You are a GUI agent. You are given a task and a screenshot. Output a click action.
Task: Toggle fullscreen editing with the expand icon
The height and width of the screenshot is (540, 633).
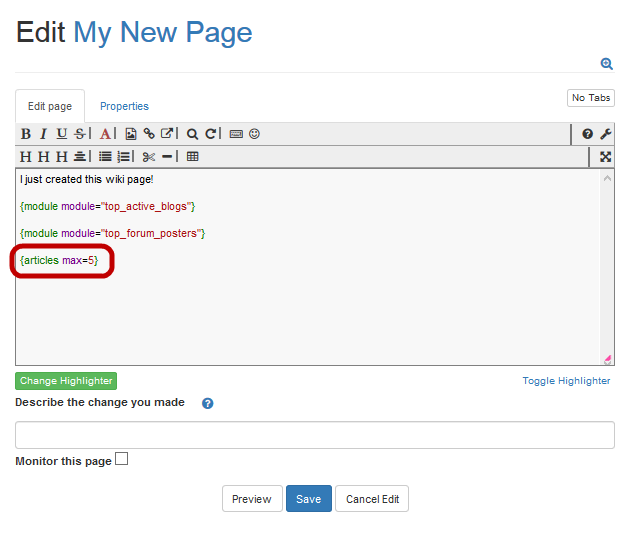(x=605, y=156)
